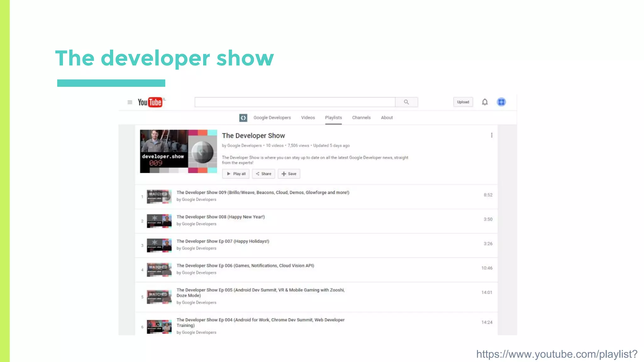This screenshot has height=362, width=644.
Task: Click the 3:26 duration text
Action: pyautogui.click(x=488, y=244)
